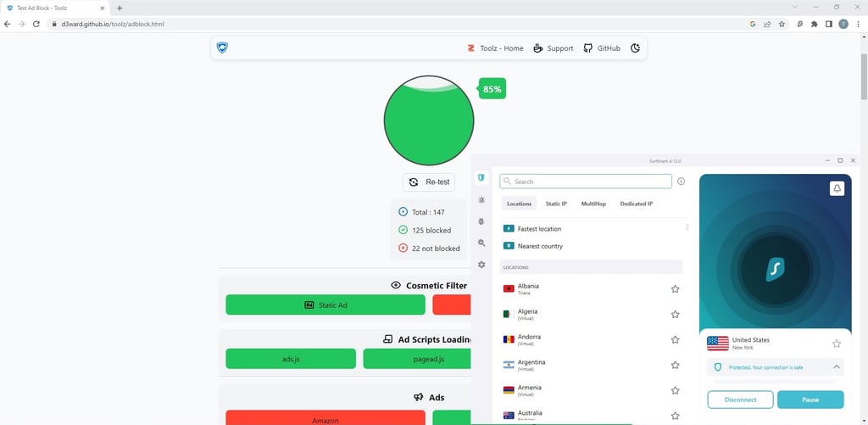868x425 pixels.
Task: Open Toolz - Home link
Action: pyautogui.click(x=495, y=48)
